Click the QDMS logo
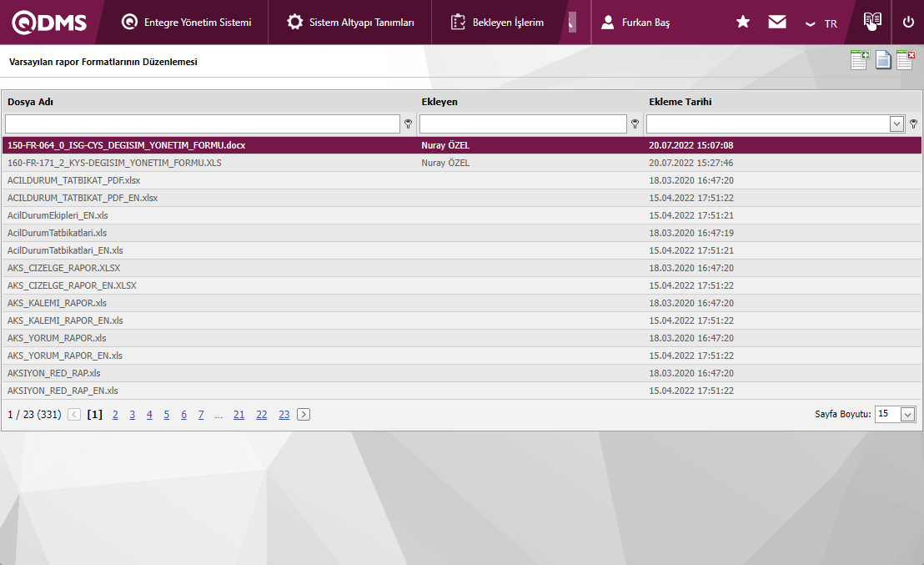Screen dimensions: 924x565 [x=48, y=23]
